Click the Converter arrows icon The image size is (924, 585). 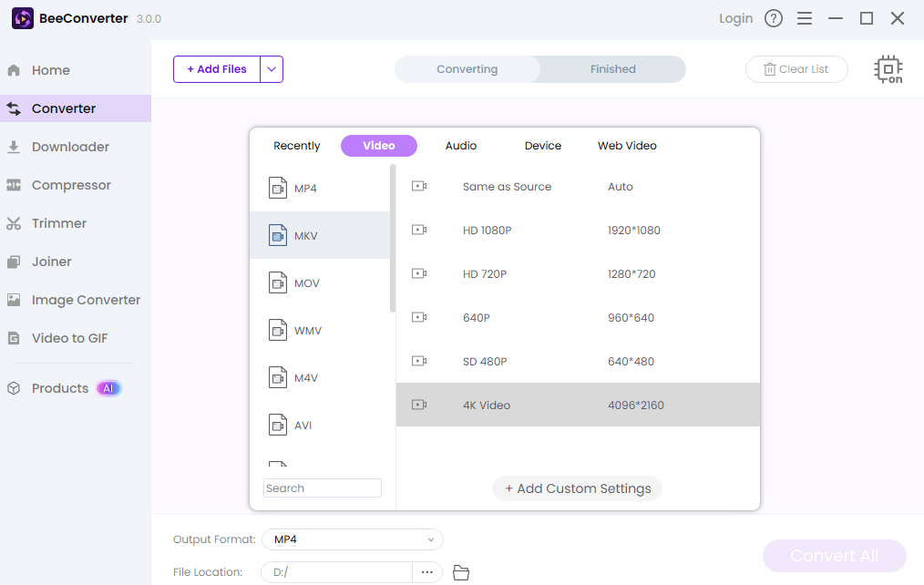[x=15, y=108]
